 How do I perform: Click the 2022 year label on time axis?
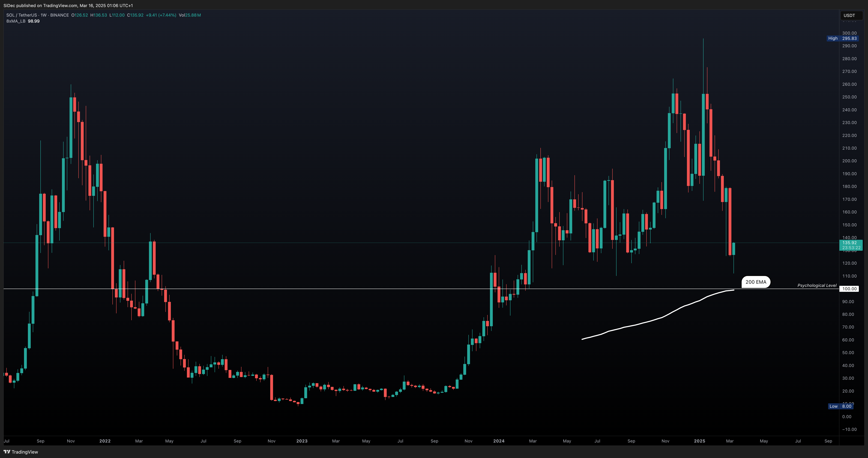coord(105,441)
